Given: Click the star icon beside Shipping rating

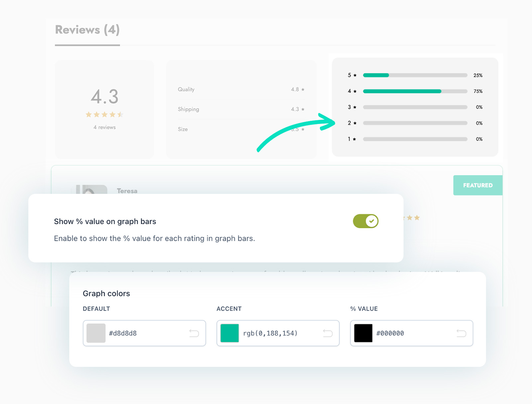Looking at the screenshot, I should click(303, 109).
